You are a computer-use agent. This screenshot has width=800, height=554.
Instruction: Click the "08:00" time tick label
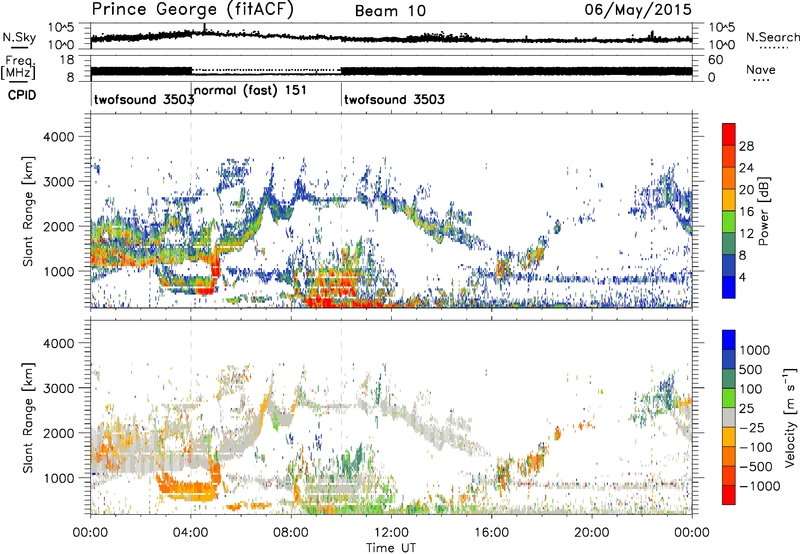(x=291, y=533)
